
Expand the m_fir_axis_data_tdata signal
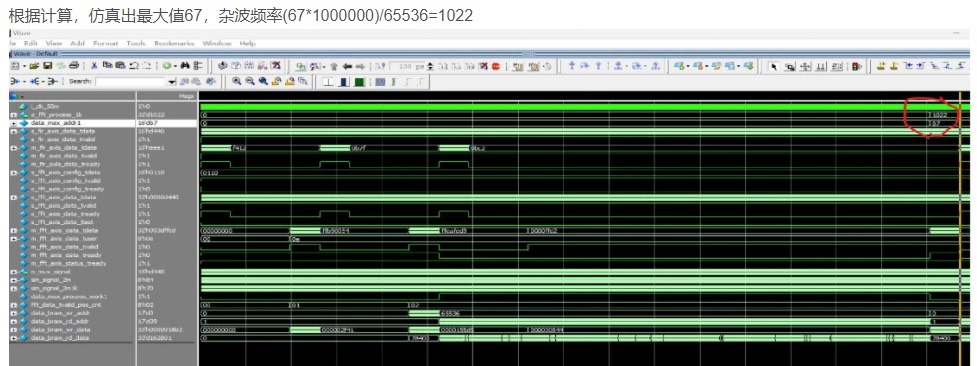click(x=14, y=148)
